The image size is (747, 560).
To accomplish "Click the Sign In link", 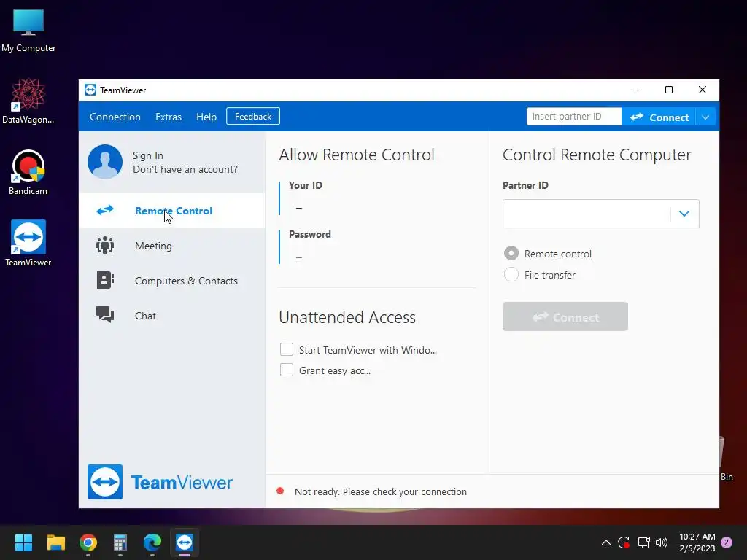I will 147,155.
